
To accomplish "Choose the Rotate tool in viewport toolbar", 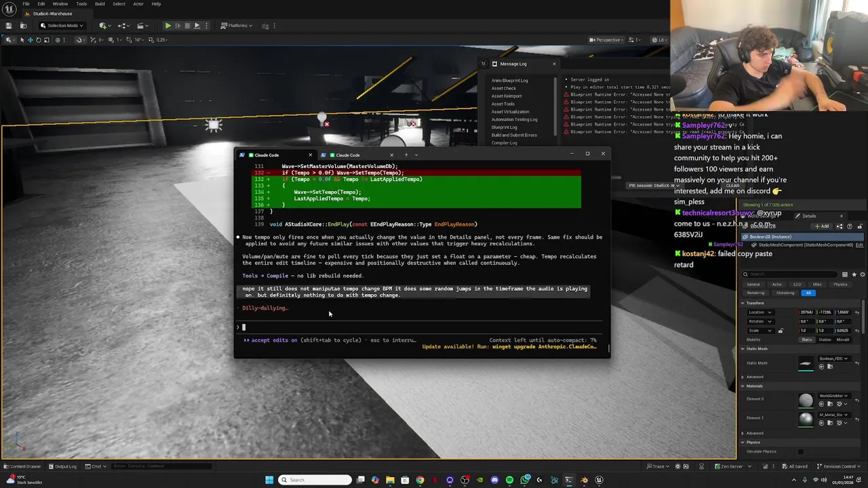I will pos(38,40).
